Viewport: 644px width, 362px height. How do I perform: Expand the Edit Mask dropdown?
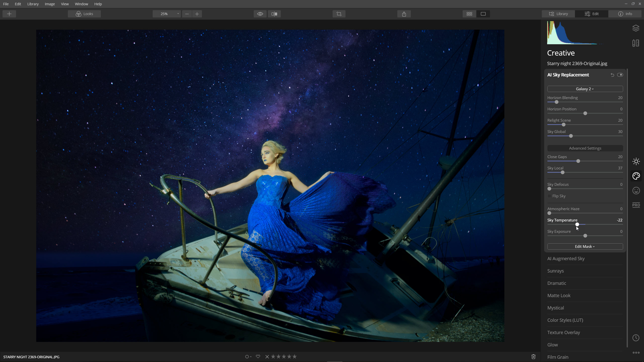[x=585, y=246]
